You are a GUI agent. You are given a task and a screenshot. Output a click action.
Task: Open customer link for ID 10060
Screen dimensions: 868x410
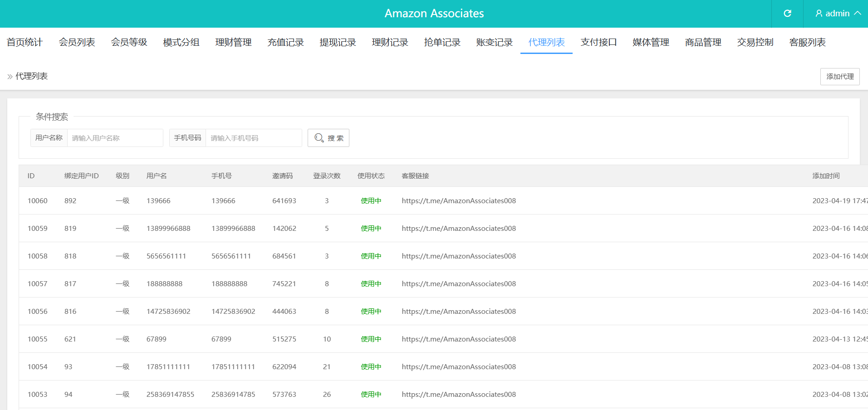point(459,200)
